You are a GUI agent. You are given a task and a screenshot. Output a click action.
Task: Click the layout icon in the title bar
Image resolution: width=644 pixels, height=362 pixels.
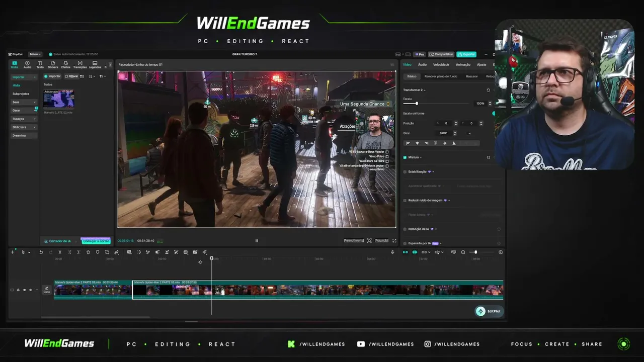pyautogui.click(x=398, y=54)
